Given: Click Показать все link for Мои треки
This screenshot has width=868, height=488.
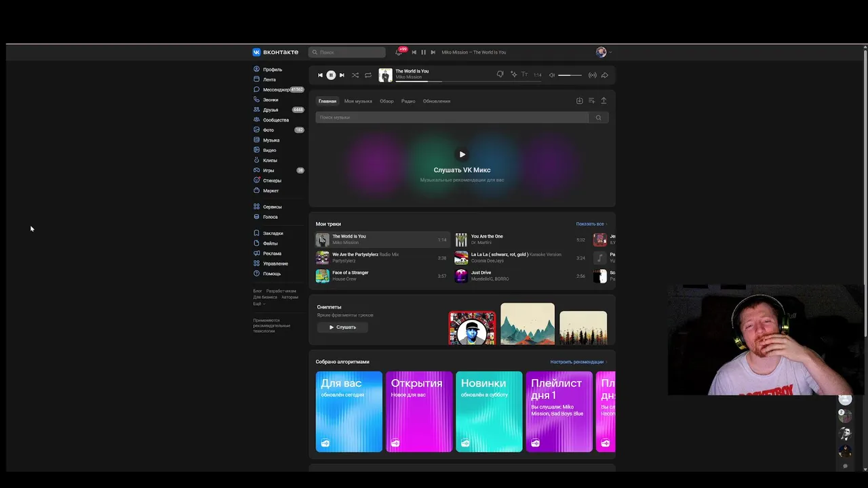Looking at the screenshot, I should [591, 224].
